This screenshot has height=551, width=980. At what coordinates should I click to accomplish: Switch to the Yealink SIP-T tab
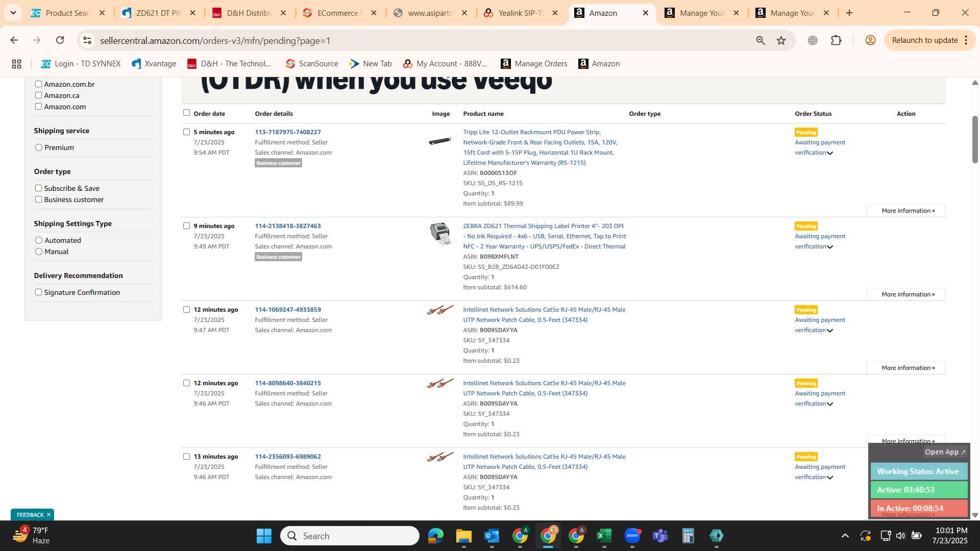520,13
